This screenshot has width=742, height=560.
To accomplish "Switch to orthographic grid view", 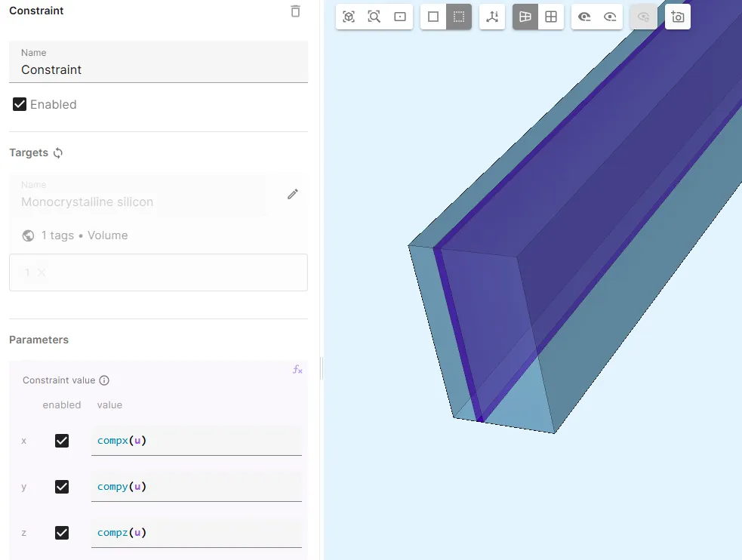I will [551, 17].
